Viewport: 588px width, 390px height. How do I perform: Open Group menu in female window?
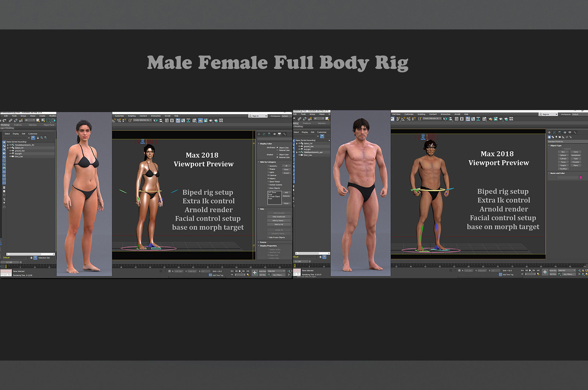[23, 116]
